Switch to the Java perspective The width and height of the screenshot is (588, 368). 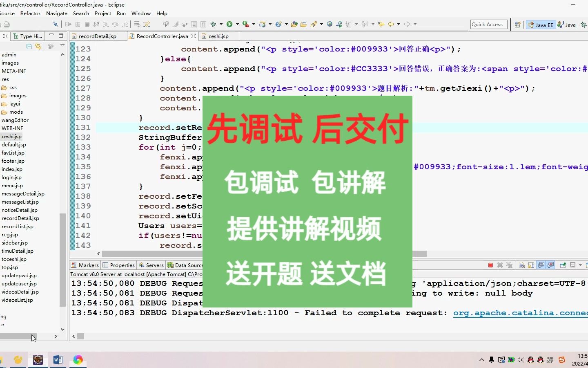click(x=567, y=25)
